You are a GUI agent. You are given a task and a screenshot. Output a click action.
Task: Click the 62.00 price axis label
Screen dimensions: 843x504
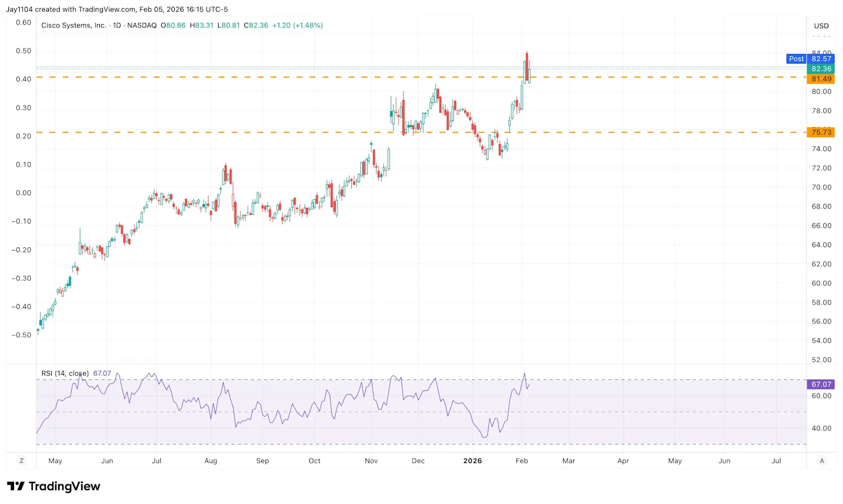tap(822, 264)
